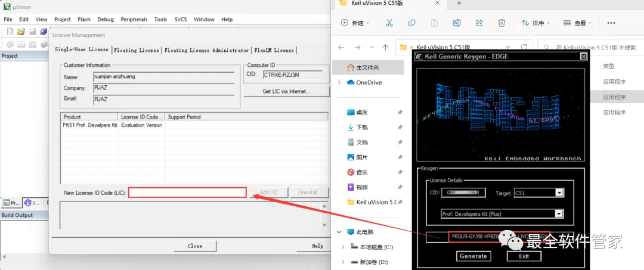Expand the 新加卷 (D:) node
This screenshot has width=644, height=270.
click(343, 262)
